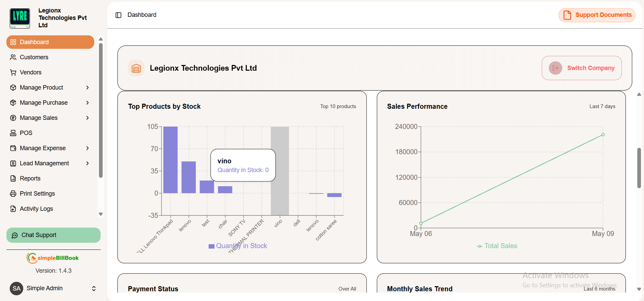Click the 'Sales Performance' heading

point(417,106)
